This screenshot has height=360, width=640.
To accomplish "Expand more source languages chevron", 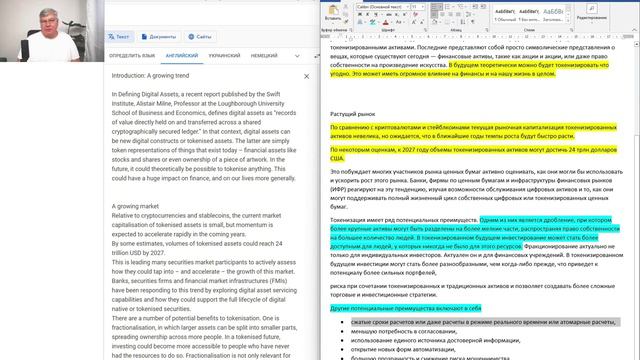I will click(297, 56).
